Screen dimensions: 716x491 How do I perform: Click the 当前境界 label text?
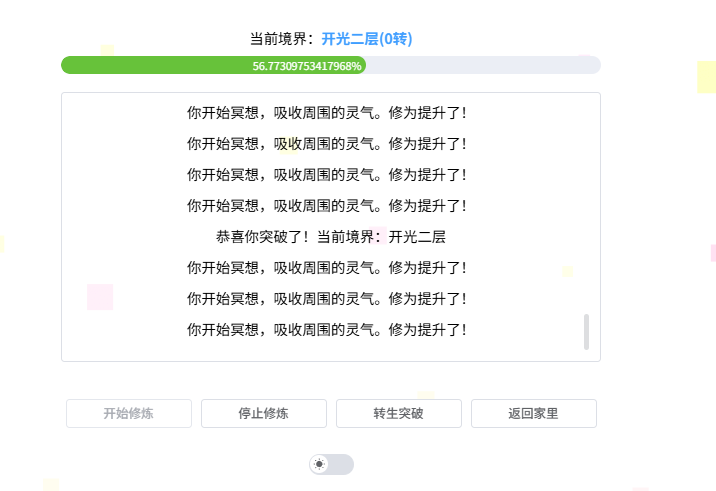click(x=281, y=39)
